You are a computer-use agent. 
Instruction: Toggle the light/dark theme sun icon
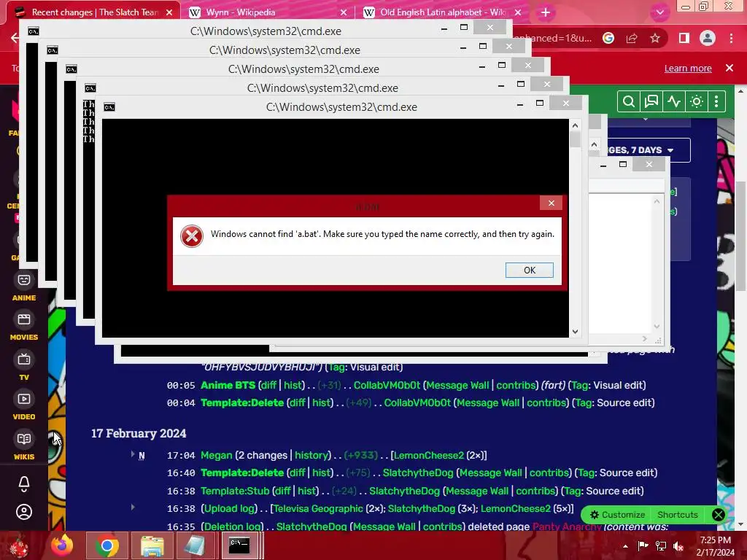pyautogui.click(x=697, y=101)
